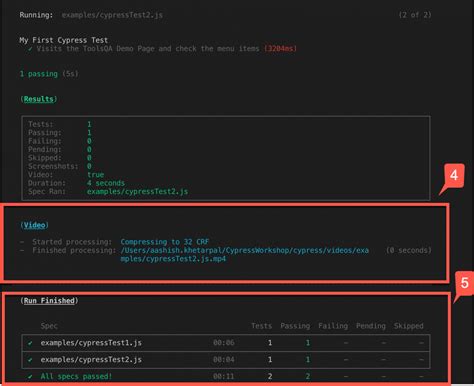Click the 00:04 time for cypressTest2.js
The width and height of the screenshot is (474, 386).
point(224,360)
